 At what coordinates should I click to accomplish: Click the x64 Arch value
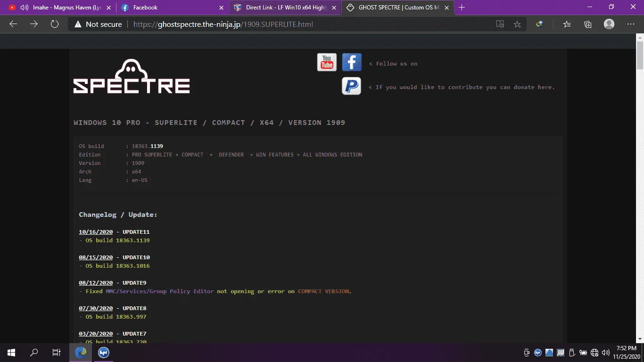pos(137,172)
